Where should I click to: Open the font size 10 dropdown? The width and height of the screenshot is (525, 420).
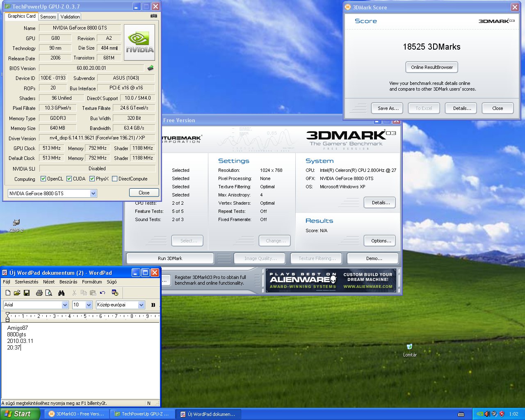(x=89, y=305)
